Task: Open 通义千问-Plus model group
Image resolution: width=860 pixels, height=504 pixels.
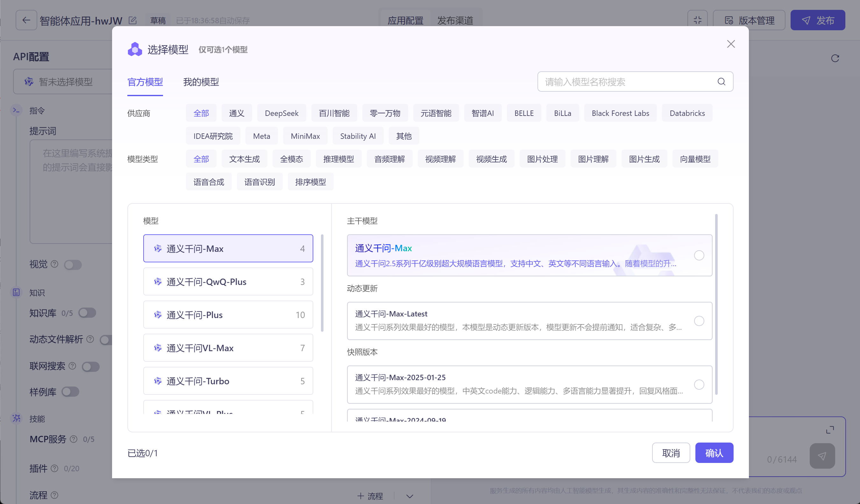Action: (228, 315)
